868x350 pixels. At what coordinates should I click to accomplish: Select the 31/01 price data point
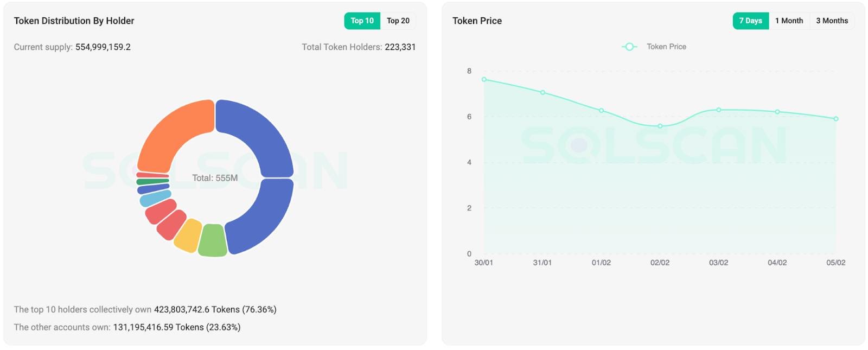542,93
